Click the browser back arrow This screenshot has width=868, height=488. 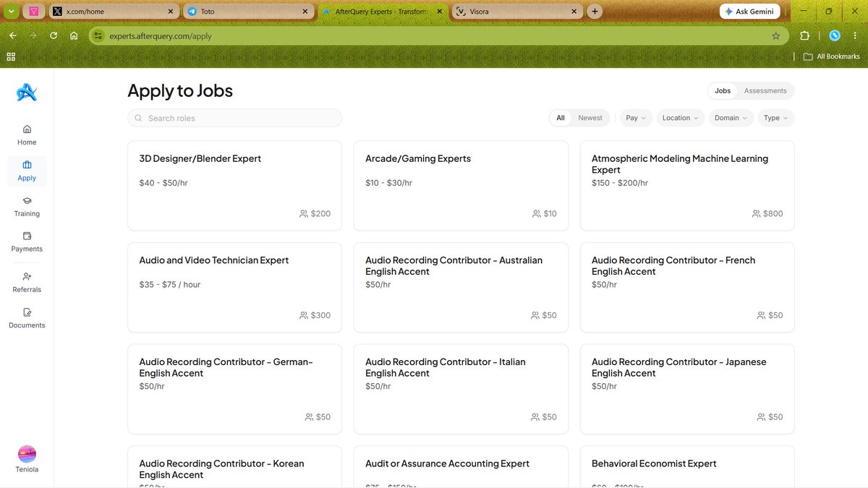pyautogui.click(x=12, y=35)
